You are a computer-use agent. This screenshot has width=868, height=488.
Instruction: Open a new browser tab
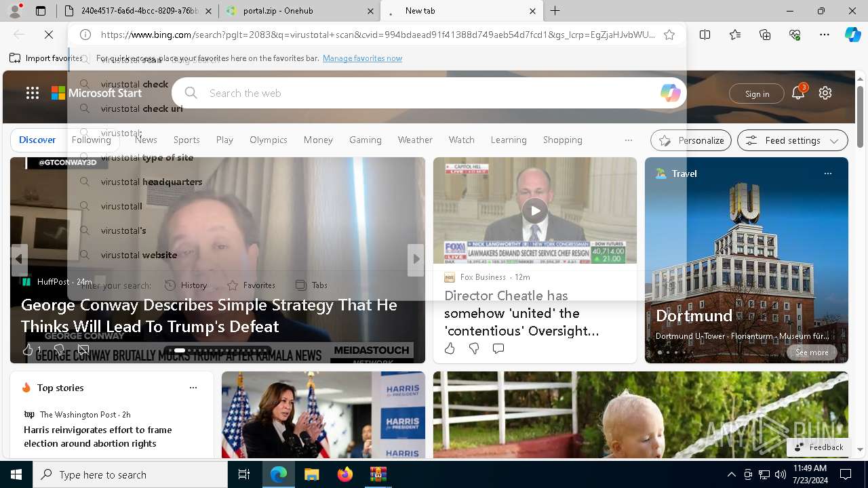555,11
